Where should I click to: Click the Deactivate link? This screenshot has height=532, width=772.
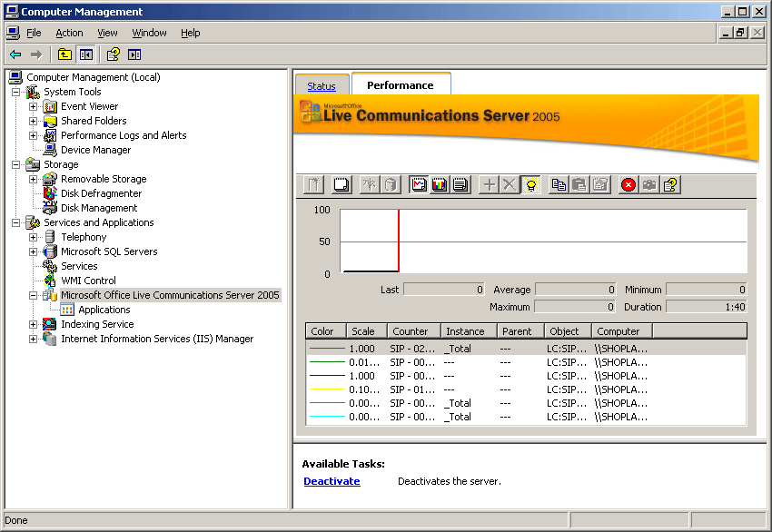coord(332,481)
